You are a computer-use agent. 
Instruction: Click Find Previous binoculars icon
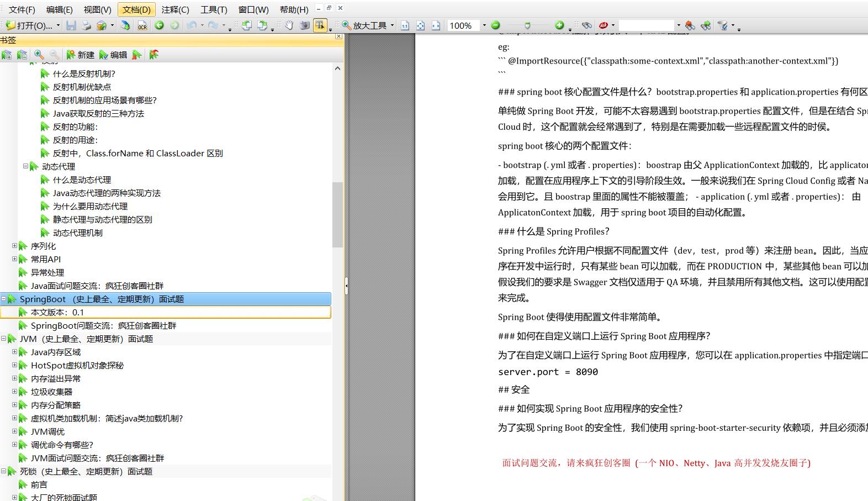tap(690, 25)
